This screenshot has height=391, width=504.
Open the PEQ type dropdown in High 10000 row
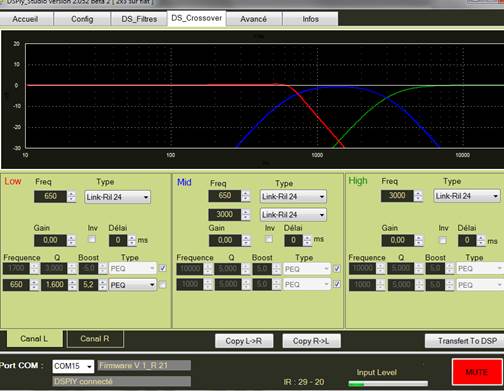tap(480, 268)
